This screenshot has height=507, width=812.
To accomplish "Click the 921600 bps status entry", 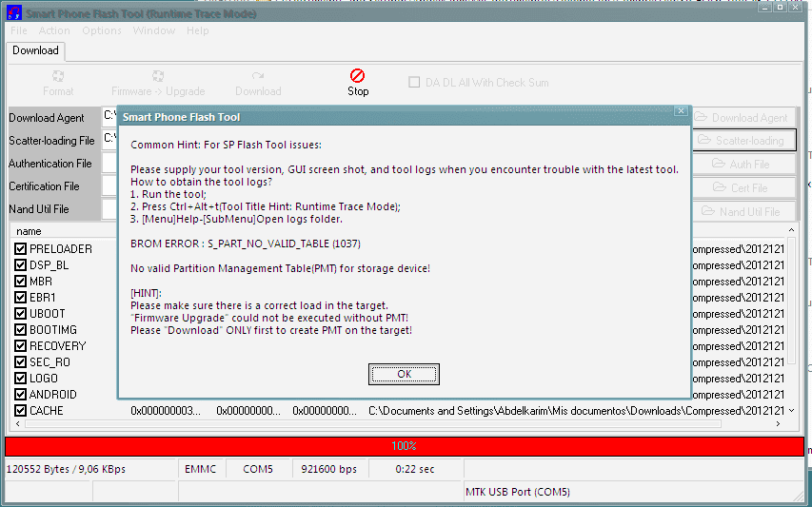I will coord(328,469).
